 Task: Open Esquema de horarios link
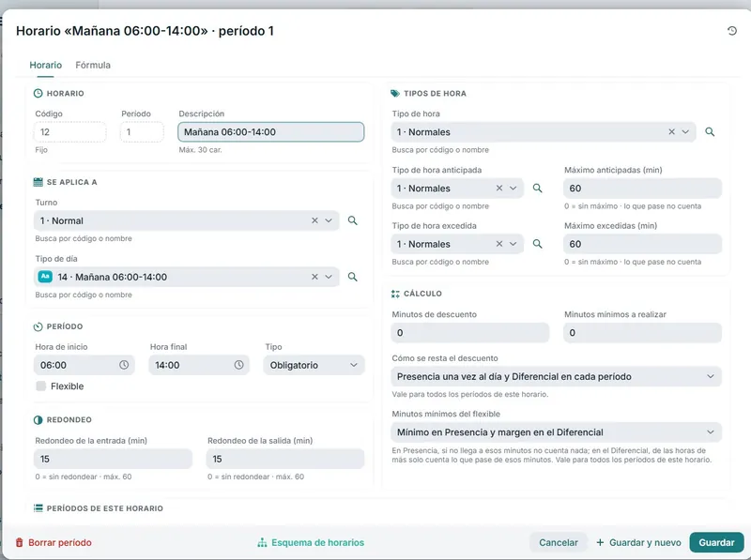pyautogui.click(x=311, y=542)
